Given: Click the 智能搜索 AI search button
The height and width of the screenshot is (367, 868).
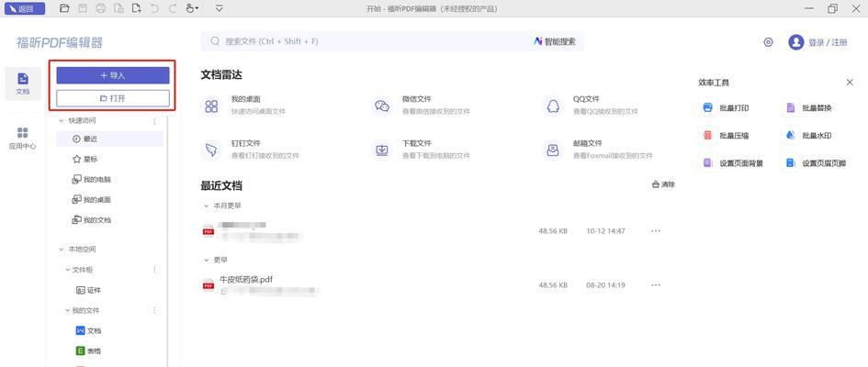Looking at the screenshot, I should click(555, 41).
